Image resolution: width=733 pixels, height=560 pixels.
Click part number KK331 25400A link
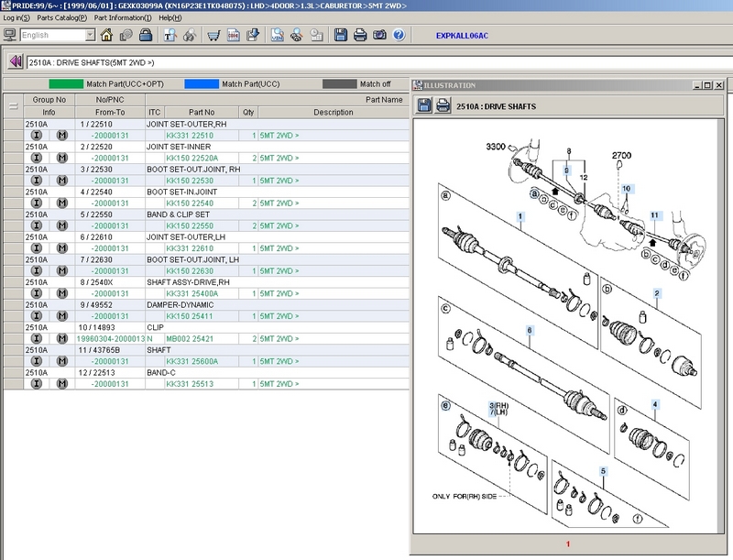coord(191,293)
